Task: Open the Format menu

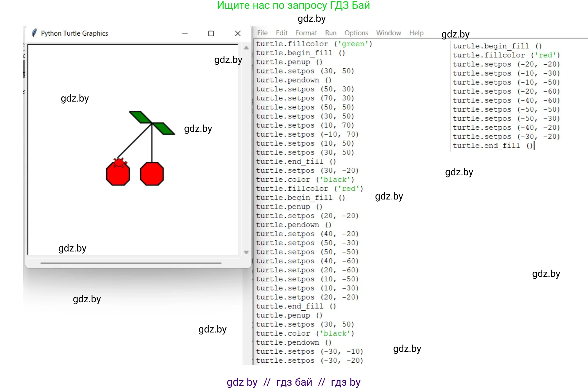Action: (x=306, y=33)
